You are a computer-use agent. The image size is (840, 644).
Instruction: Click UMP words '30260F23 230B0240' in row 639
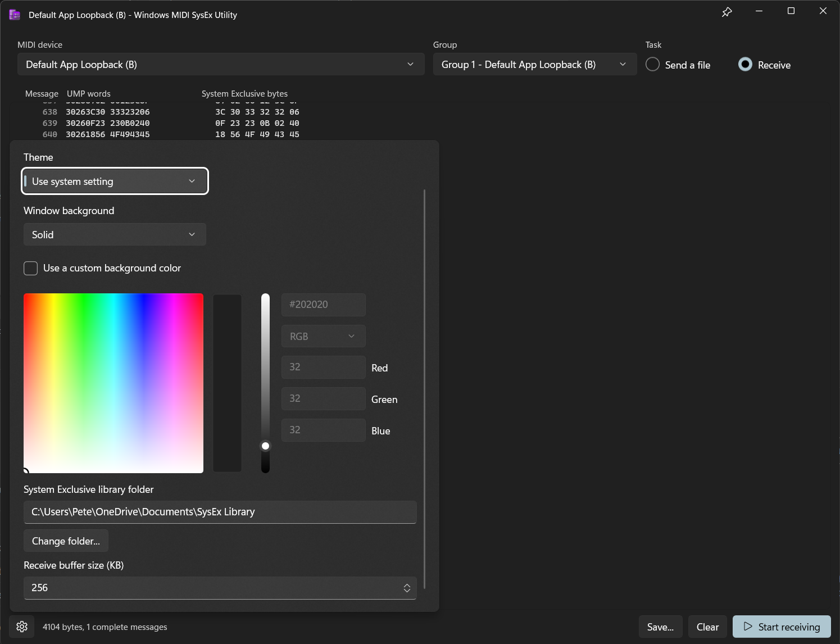click(x=108, y=123)
